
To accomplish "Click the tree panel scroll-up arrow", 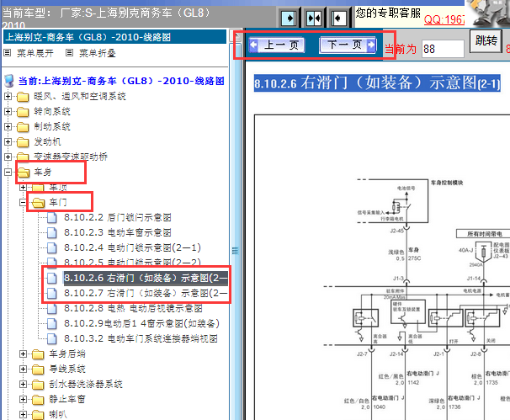I will coord(236,35).
